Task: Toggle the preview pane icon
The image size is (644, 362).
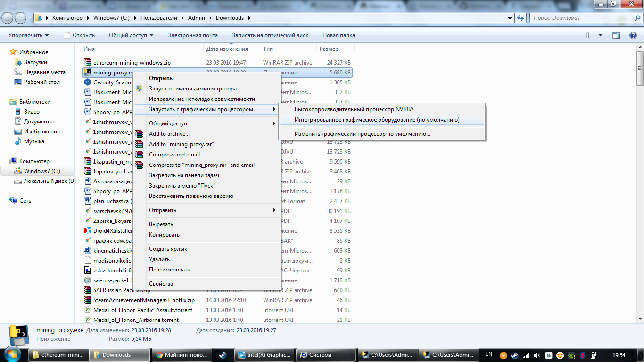Action: (616, 35)
